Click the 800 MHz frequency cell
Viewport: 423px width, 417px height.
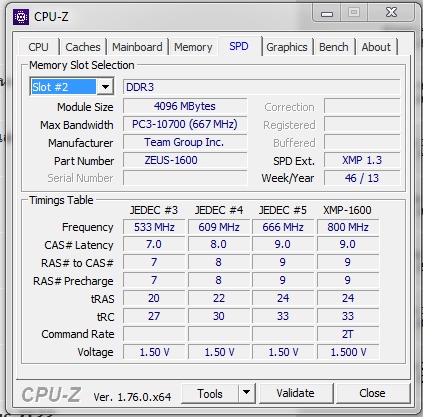coord(348,227)
